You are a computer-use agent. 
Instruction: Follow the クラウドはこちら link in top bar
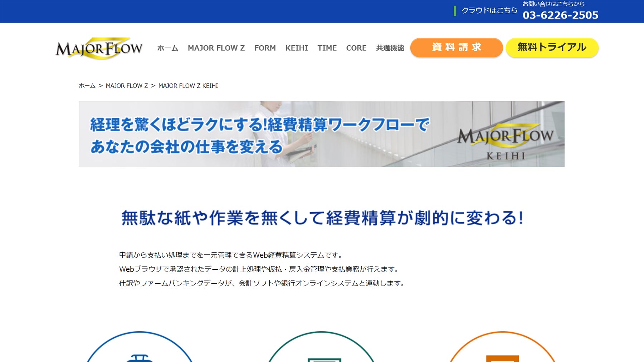(489, 11)
